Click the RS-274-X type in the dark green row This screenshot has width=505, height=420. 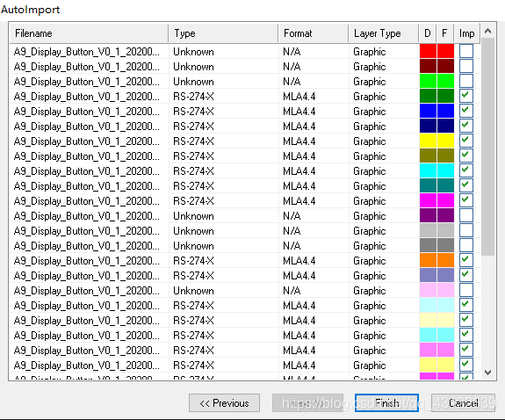coord(193,97)
